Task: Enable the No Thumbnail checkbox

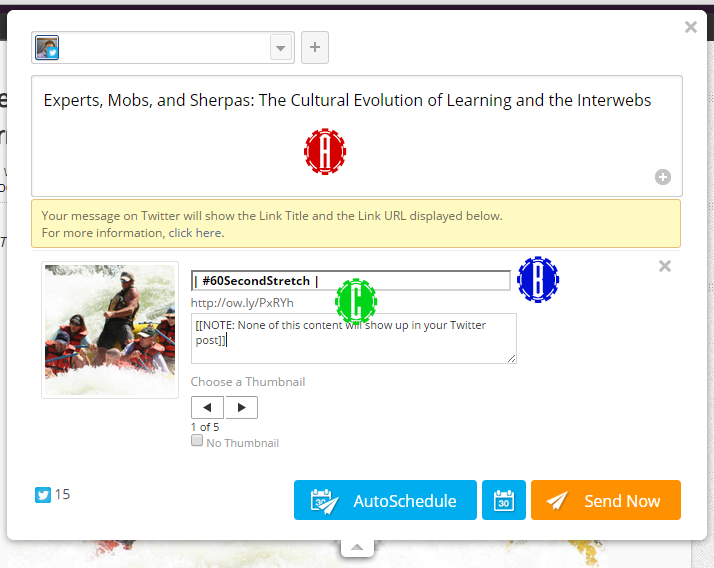Action: point(197,440)
